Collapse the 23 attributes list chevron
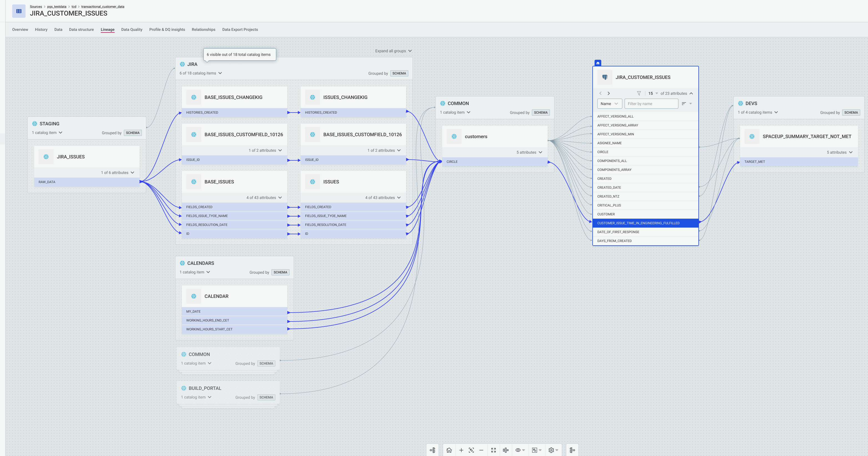The width and height of the screenshot is (868, 456). 691,93
